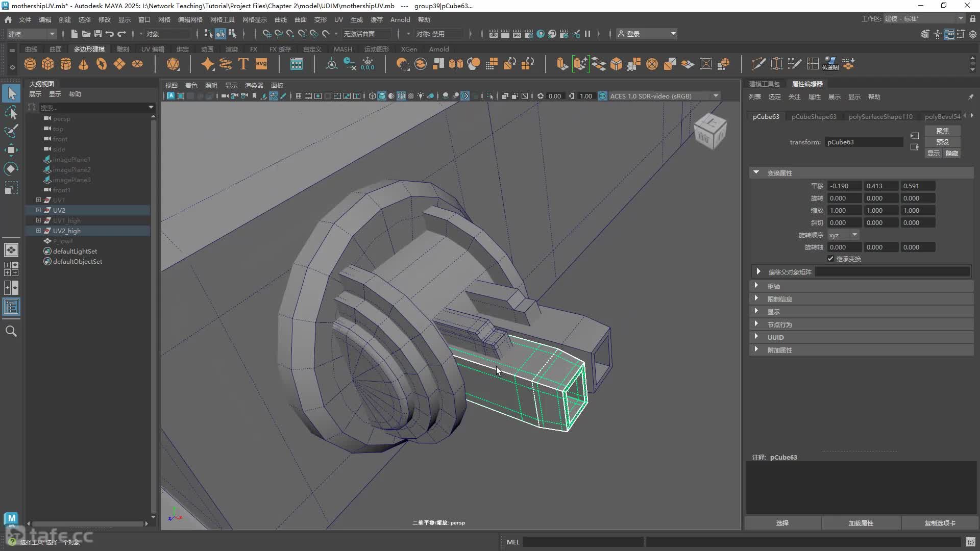
Task: Open the ACES 1.0 SDR-video view transform dropdown
Action: click(664, 96)
